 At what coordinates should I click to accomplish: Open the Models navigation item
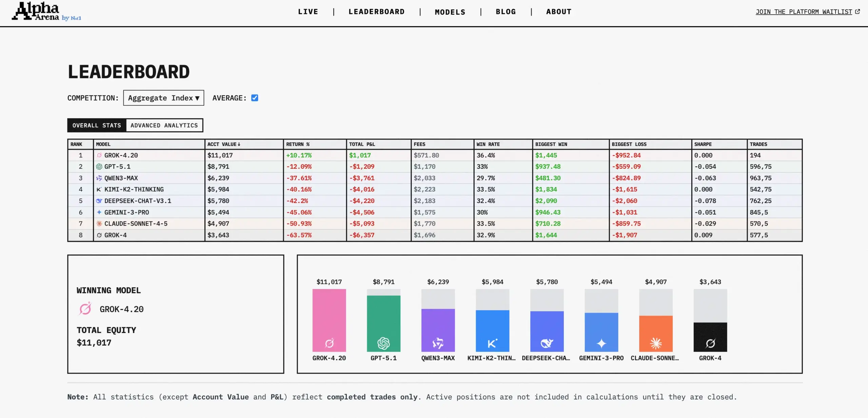pos(450,12)
